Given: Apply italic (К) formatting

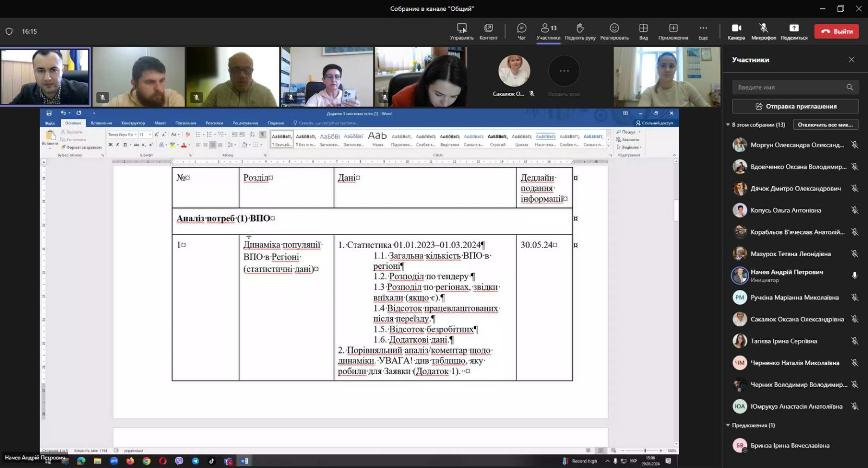Looking at the screenshot, I should click(118, 145).
